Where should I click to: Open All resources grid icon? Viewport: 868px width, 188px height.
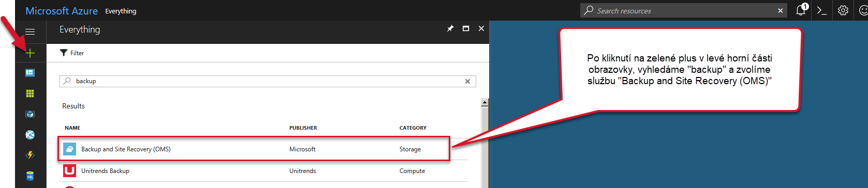point(30,93)
